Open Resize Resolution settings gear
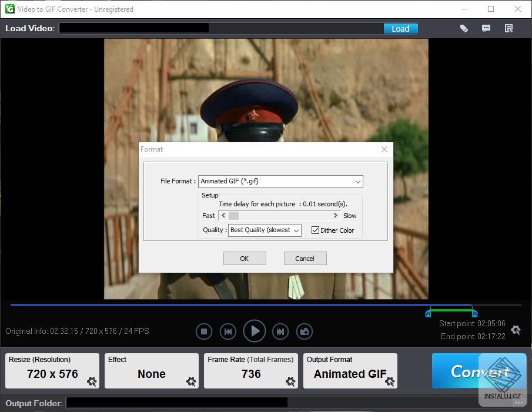532x412 pixels. (x=92, y=381)
